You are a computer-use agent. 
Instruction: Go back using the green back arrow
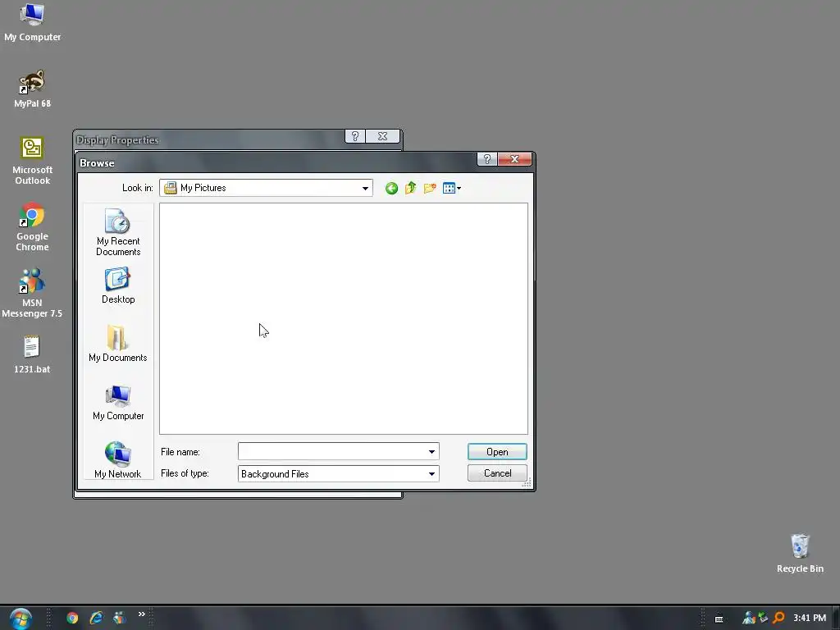click(x=391, y=188)
